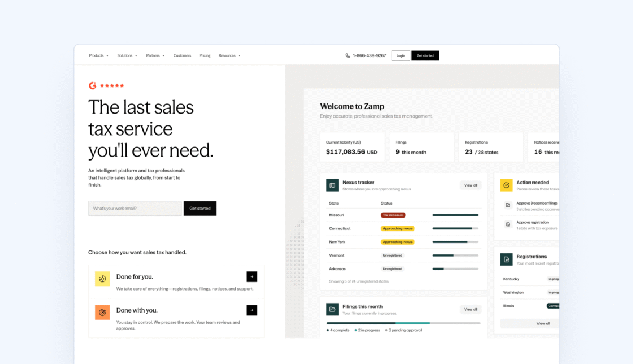Click the G2 logo icon beside stars
The height and width of the screenshot is (364, 633).
point(93,85)
